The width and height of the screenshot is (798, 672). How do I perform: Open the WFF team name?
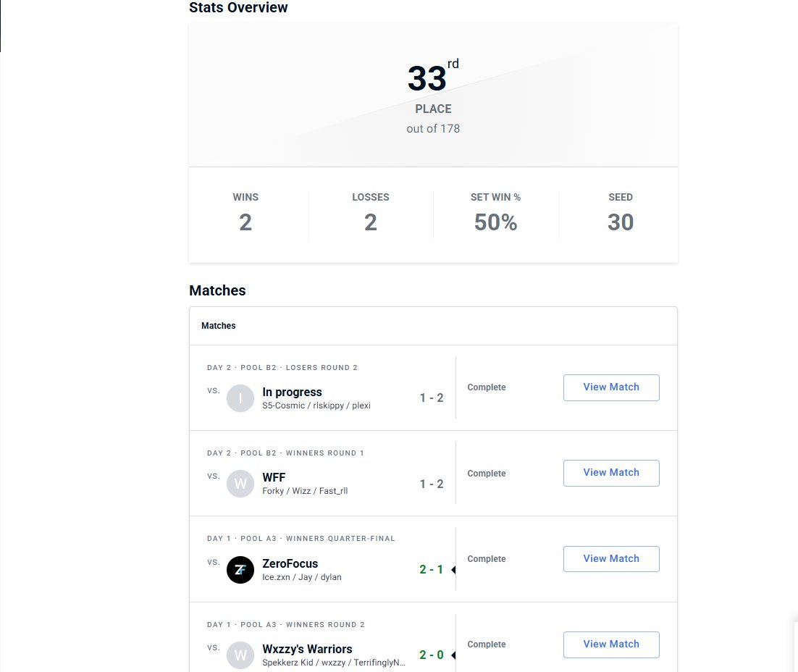point(274,477)
